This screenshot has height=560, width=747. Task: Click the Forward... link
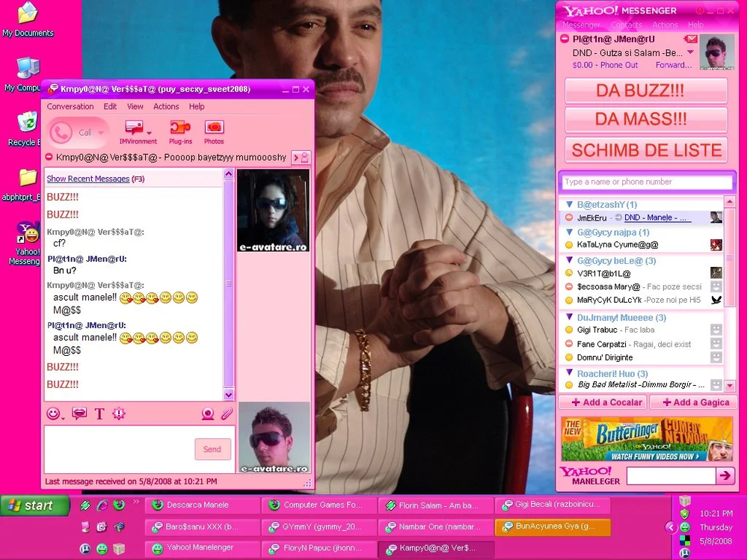tap(674, 65)
